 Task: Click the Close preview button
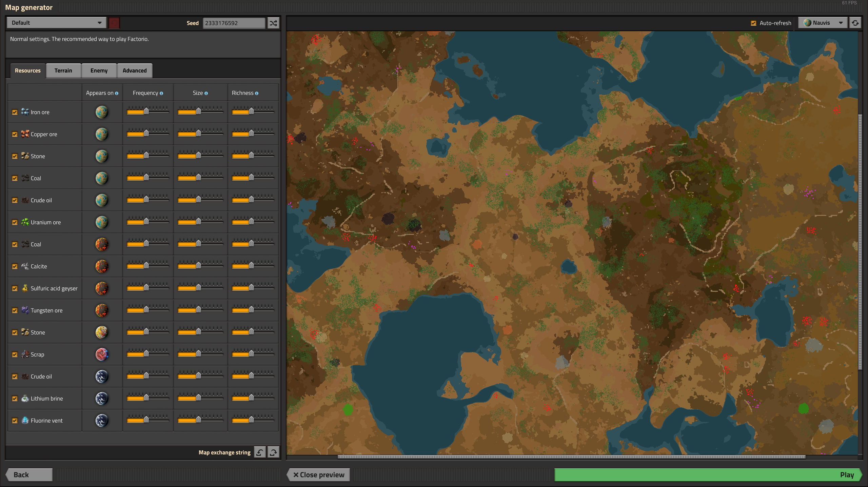point(318,475)
